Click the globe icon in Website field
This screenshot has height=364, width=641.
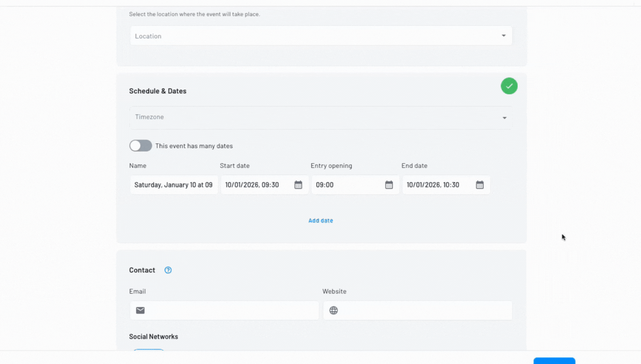tap(334, 310)
